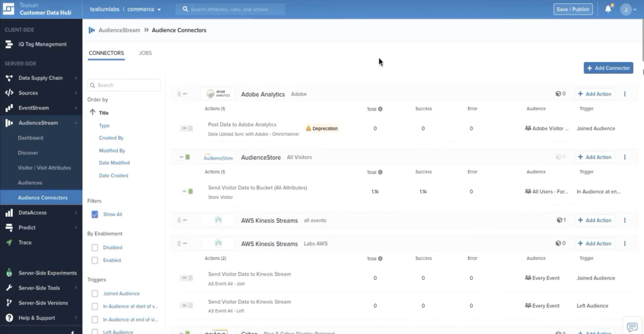Click the Title sort direction arrow
The image size is (644, 334).
click(x=92, y=112)
